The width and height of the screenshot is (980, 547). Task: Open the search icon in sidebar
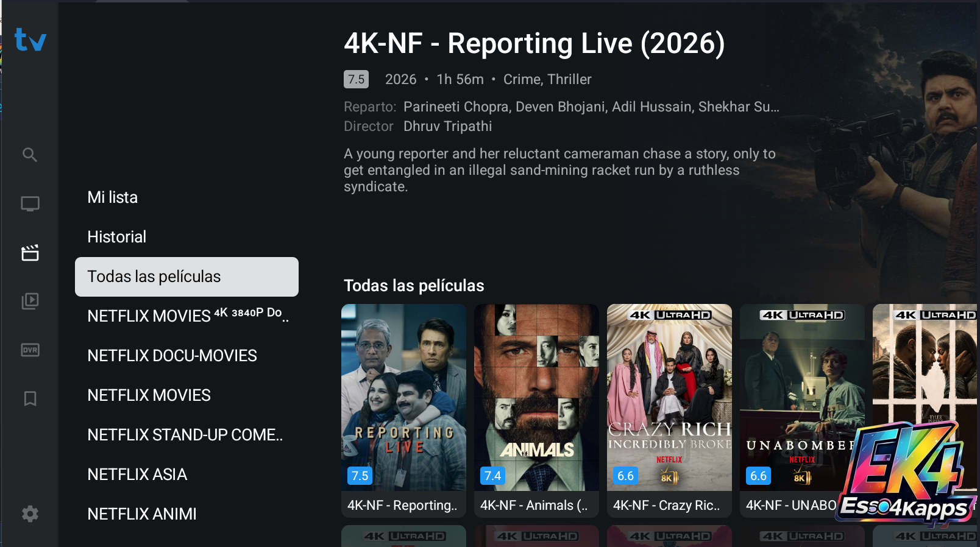click(30, 155)
